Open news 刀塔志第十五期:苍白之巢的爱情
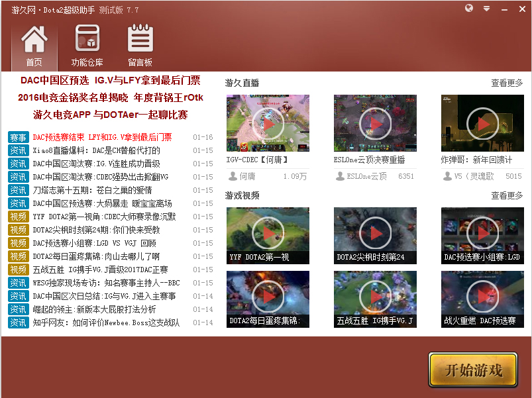Viewport: 532px width, 398px height. (92, 190)
